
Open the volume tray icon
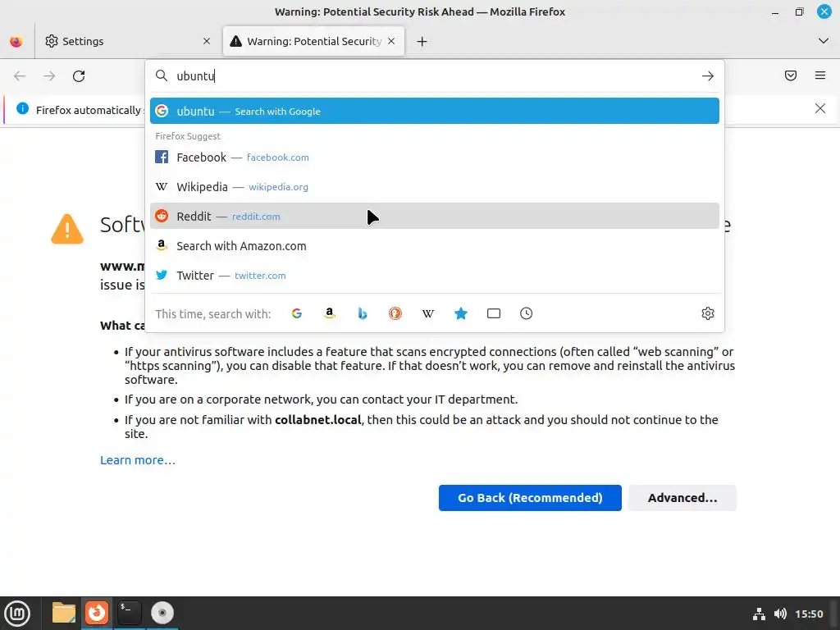(x=780, y=614)
